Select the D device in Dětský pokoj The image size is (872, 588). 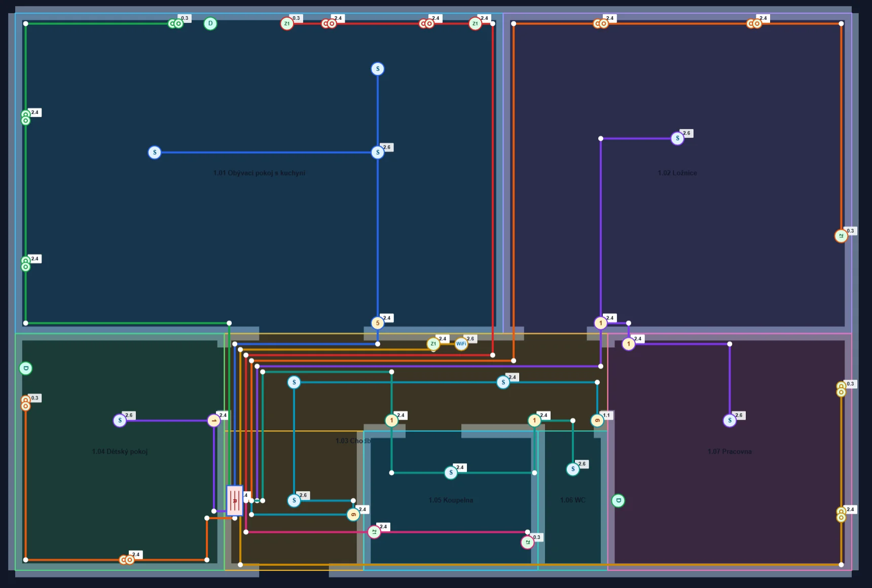click(x=26, y=368)
